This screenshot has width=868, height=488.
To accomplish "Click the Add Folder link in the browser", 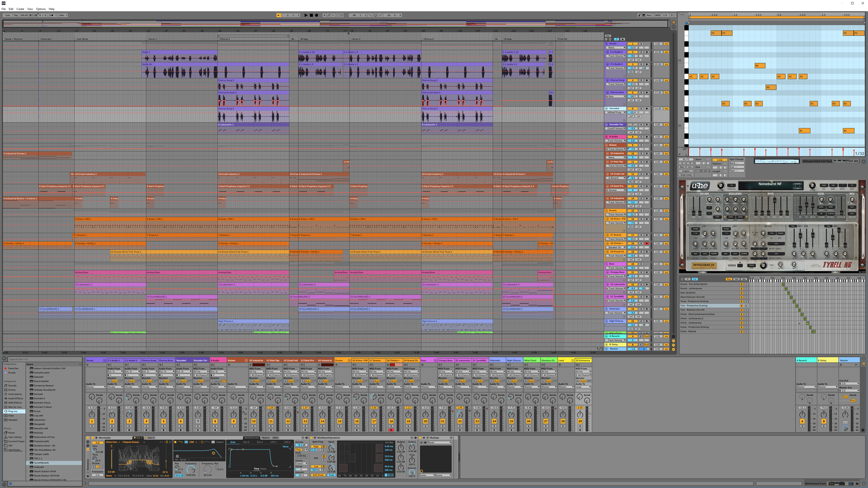I will point(14,450).
